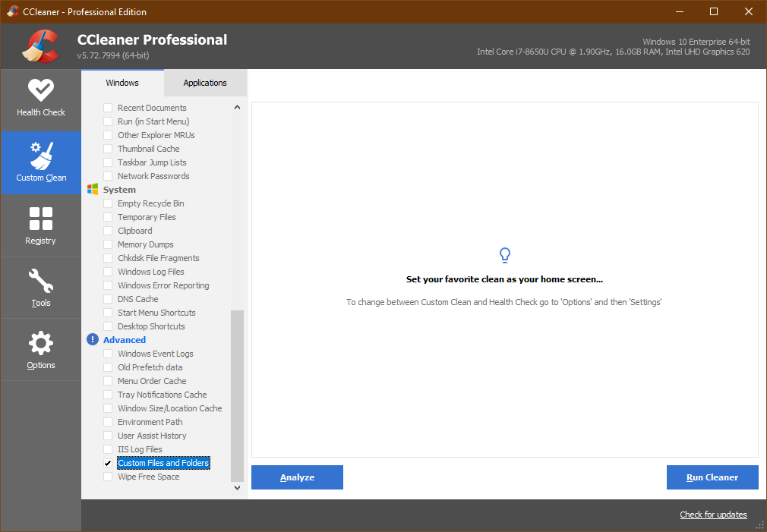Enable the Recent Documents checkbox

tap(107, 107)
